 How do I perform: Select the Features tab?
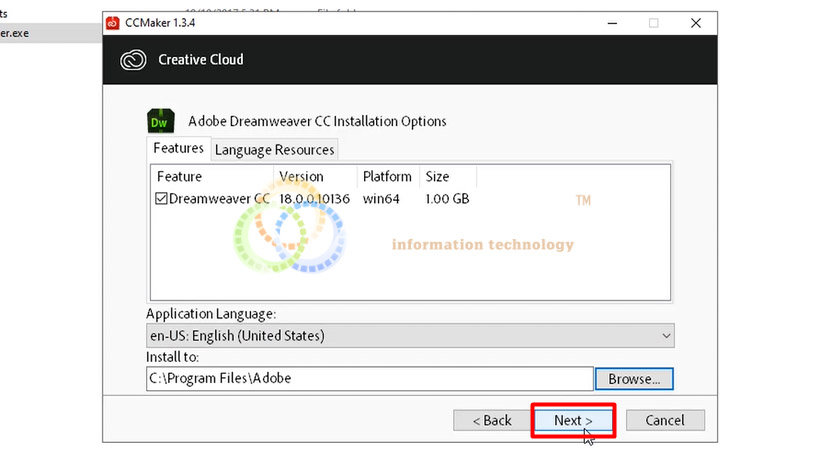(x=178, y=149)
